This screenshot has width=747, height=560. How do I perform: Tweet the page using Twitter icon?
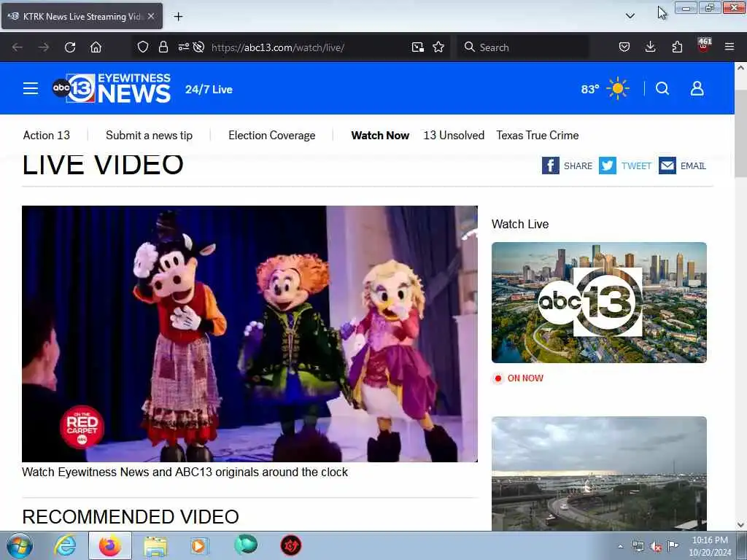pyautogui.click(x=608, y=166)
